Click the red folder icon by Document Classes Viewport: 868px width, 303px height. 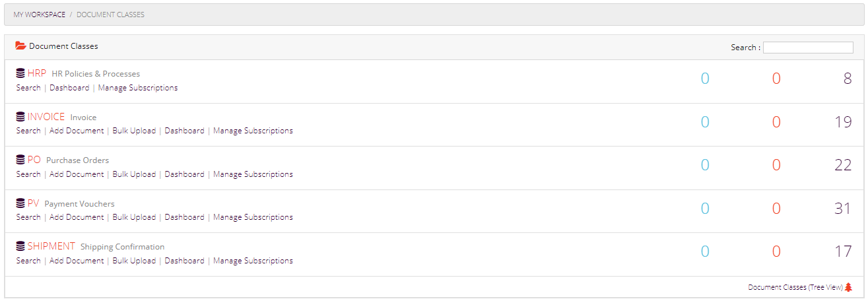(x=21, y=46)
